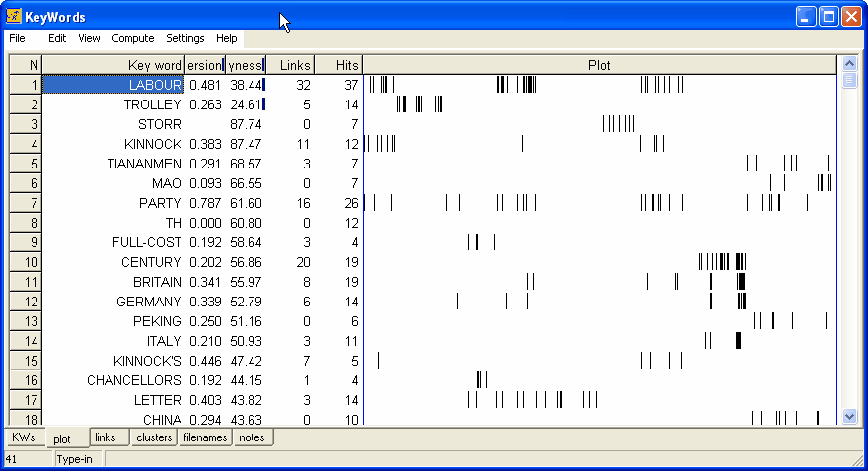Open the View menu
Screen dimensions: 868x471
pyautogui.click(x=89, y=38)
